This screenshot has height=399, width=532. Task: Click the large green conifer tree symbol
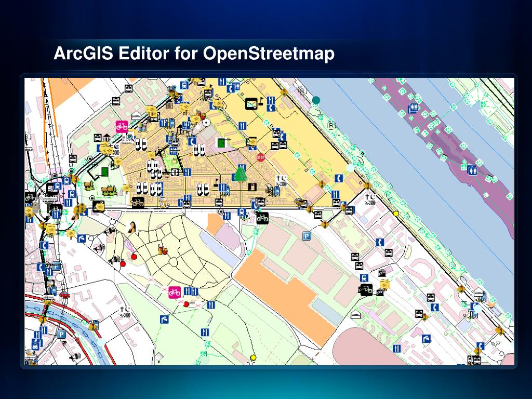[x=241, y=173]
